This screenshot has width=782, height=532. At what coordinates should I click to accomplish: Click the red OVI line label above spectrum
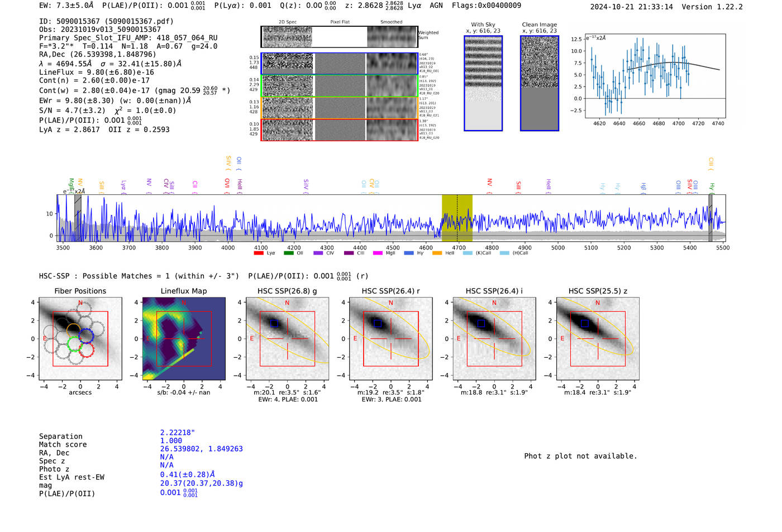tap(227, 186)
